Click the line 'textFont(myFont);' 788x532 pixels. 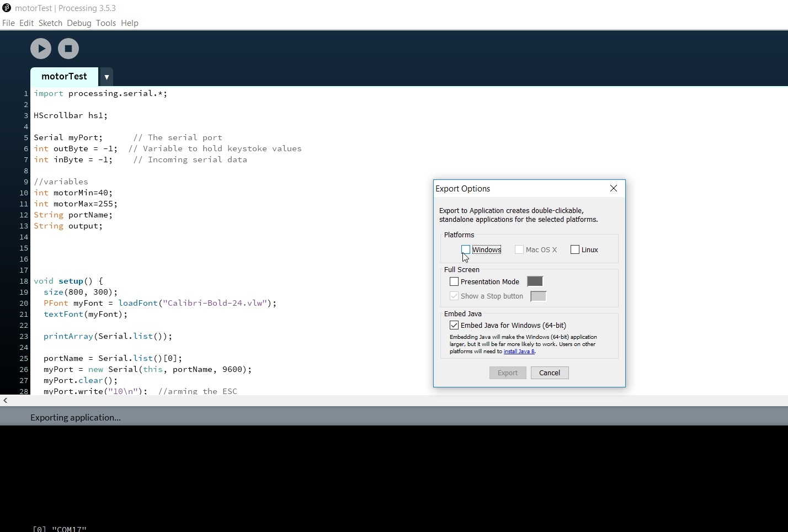pyautogui.click(x=86, y=314)
